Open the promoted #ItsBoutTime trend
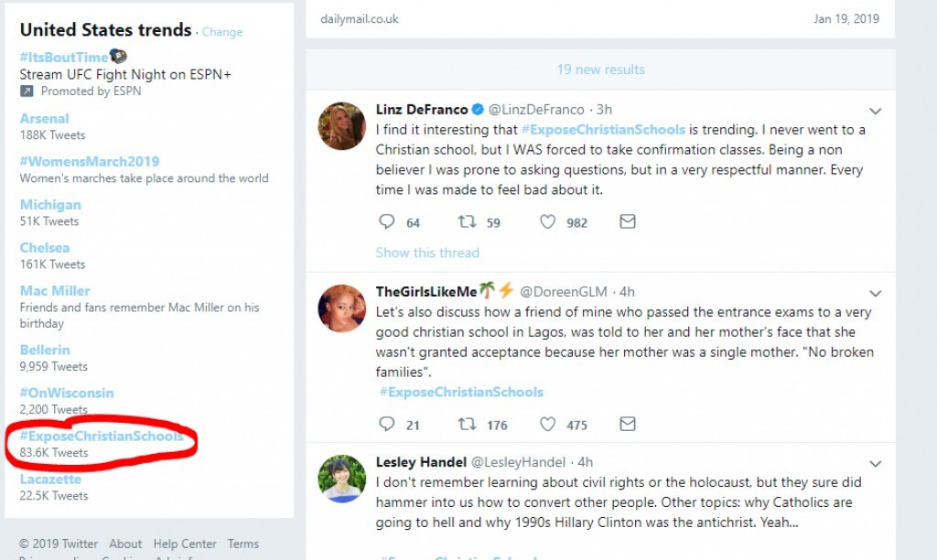 64,57
